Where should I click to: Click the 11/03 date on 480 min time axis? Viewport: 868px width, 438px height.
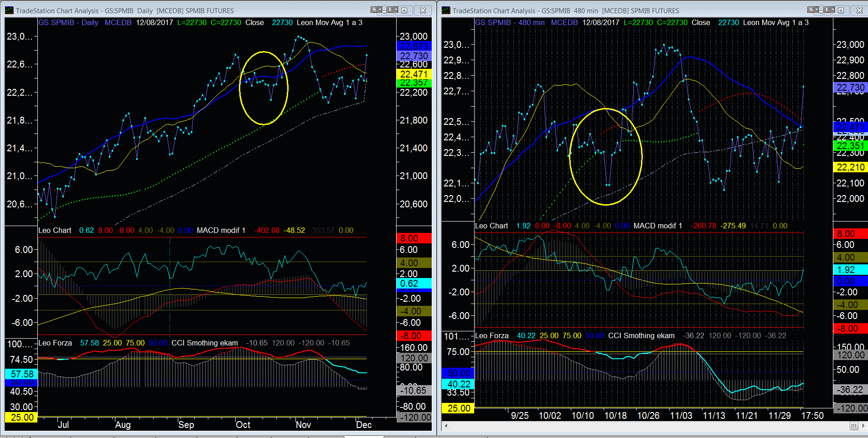681,416
